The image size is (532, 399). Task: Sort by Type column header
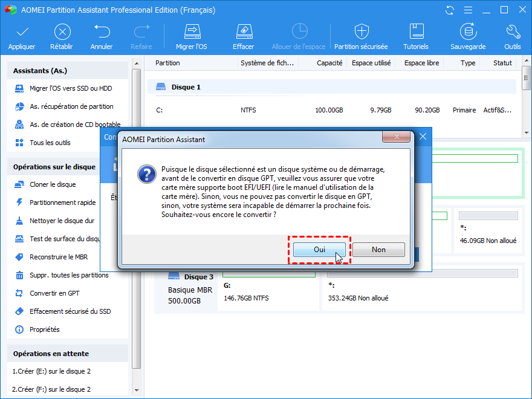468,63
